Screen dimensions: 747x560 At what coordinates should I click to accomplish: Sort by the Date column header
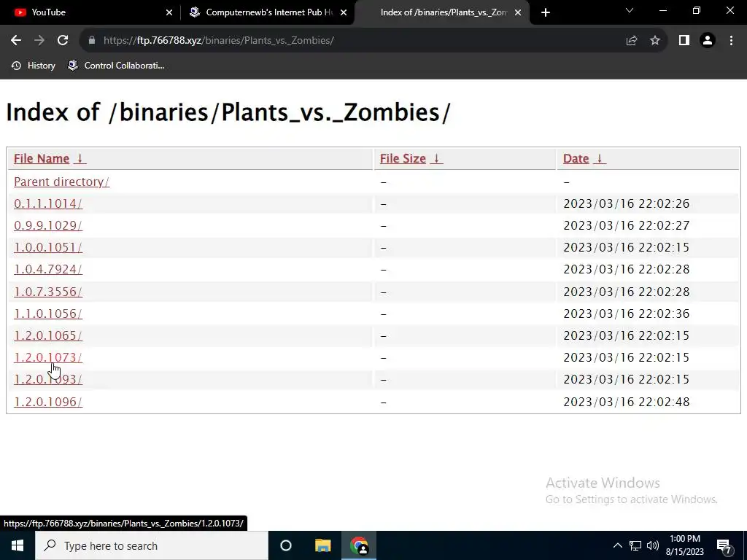click(x=576, y=158)
